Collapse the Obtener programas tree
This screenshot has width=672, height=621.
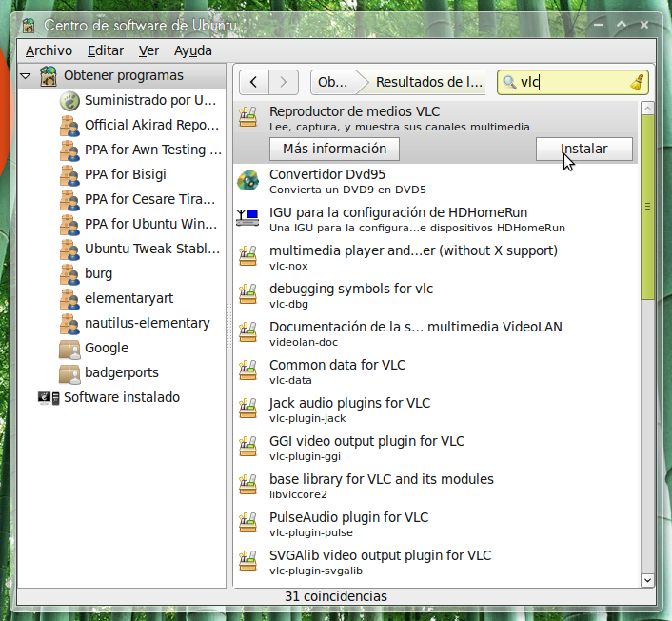tap(26, 76)
